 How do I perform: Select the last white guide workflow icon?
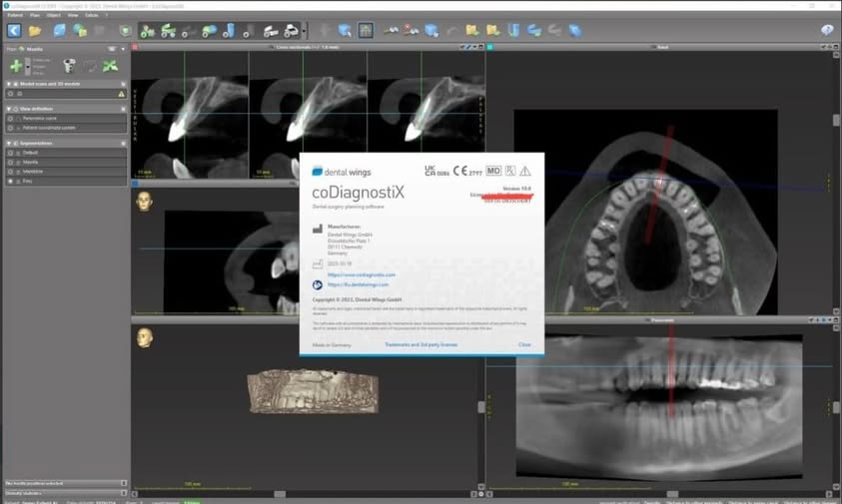291,31
